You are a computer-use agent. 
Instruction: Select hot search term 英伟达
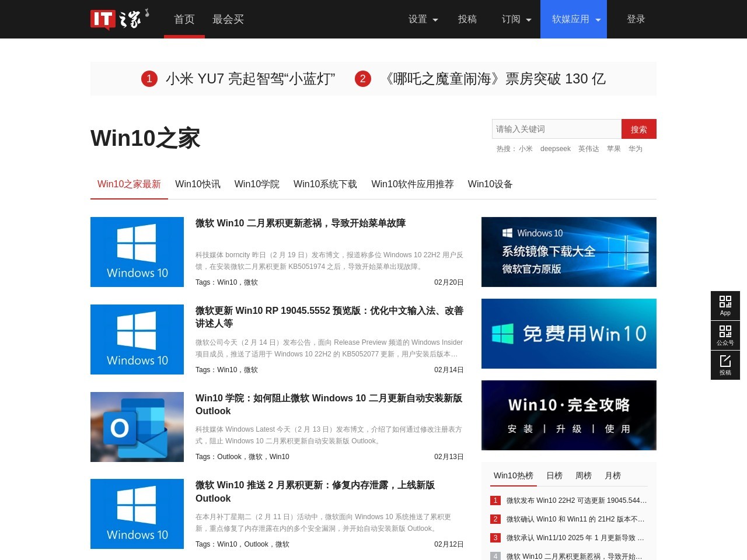click(589, 149)
